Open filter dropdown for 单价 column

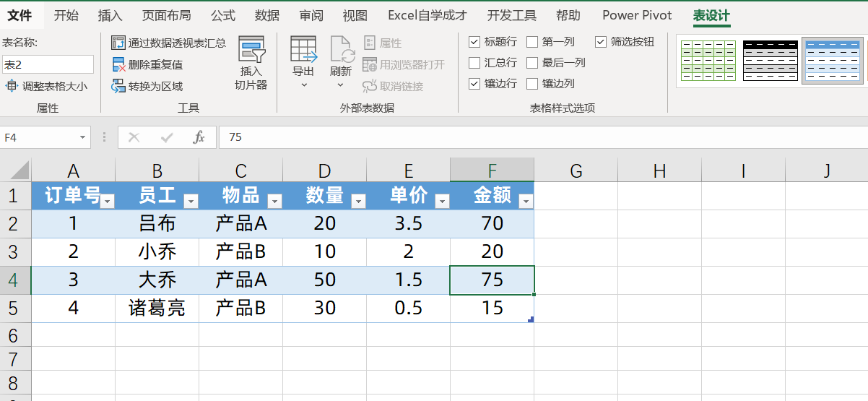[x=443, y=202]
